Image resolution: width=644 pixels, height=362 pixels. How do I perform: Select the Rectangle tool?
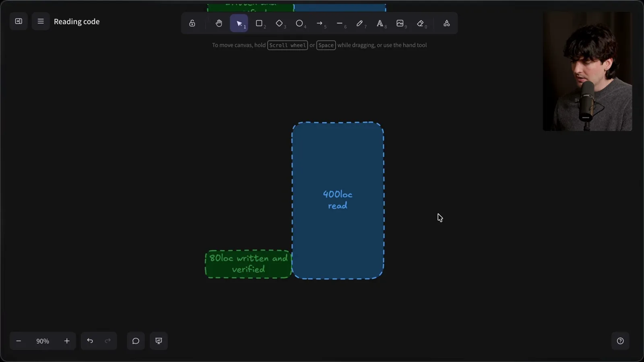click(259, 23)
